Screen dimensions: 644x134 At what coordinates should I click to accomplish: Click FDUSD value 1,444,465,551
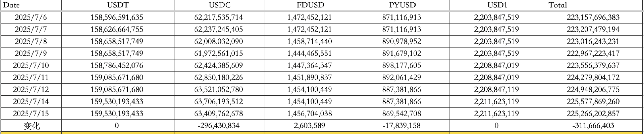310,54
